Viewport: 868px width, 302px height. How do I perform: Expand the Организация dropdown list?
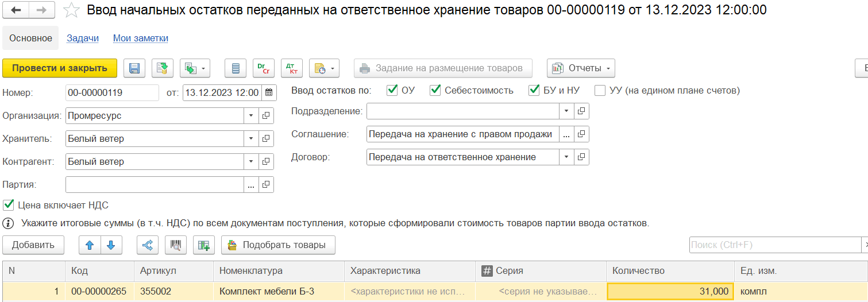[251, 115]
